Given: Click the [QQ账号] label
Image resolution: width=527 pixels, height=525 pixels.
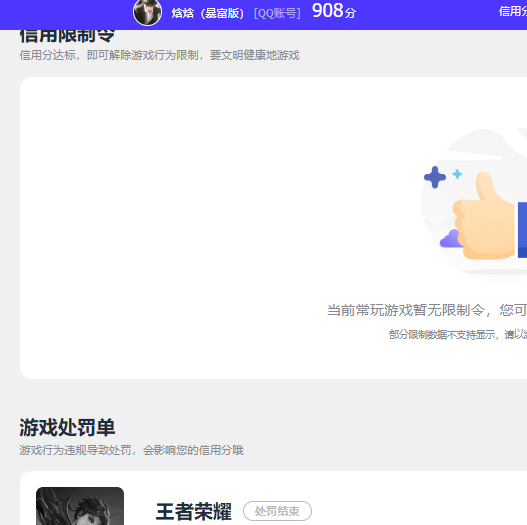Looking at the screenshot, I should pyautogui.click(x=277, y=13).
